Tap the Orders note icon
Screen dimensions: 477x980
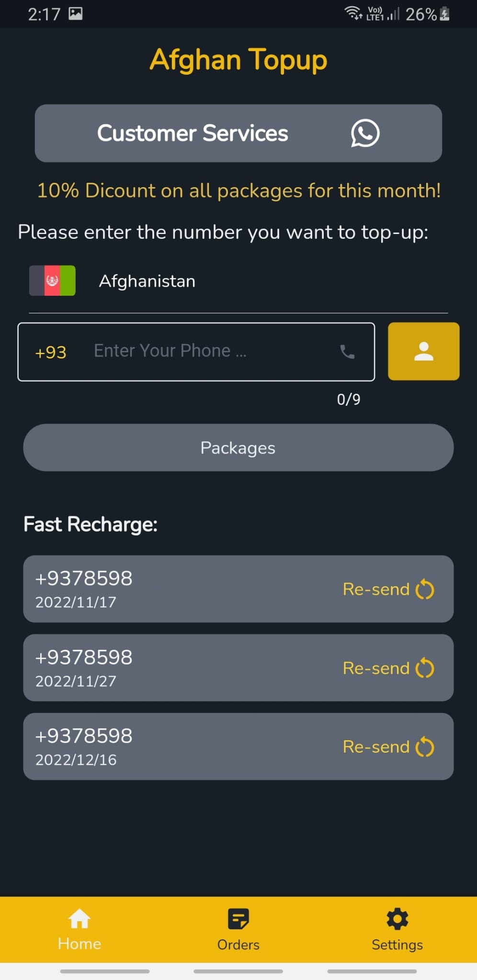click(x=238, y=918)
